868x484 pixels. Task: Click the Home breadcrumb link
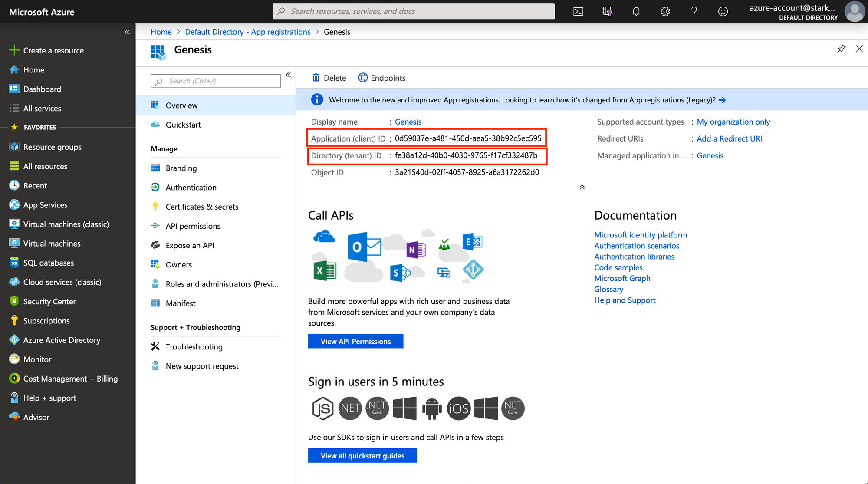(x=161, y=32)
